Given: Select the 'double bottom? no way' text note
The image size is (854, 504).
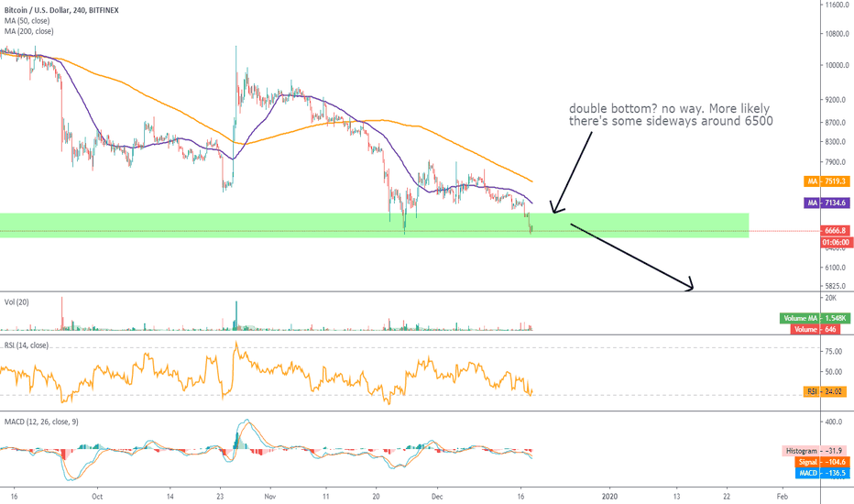Looking at the screenshot, I should [671, 115].
